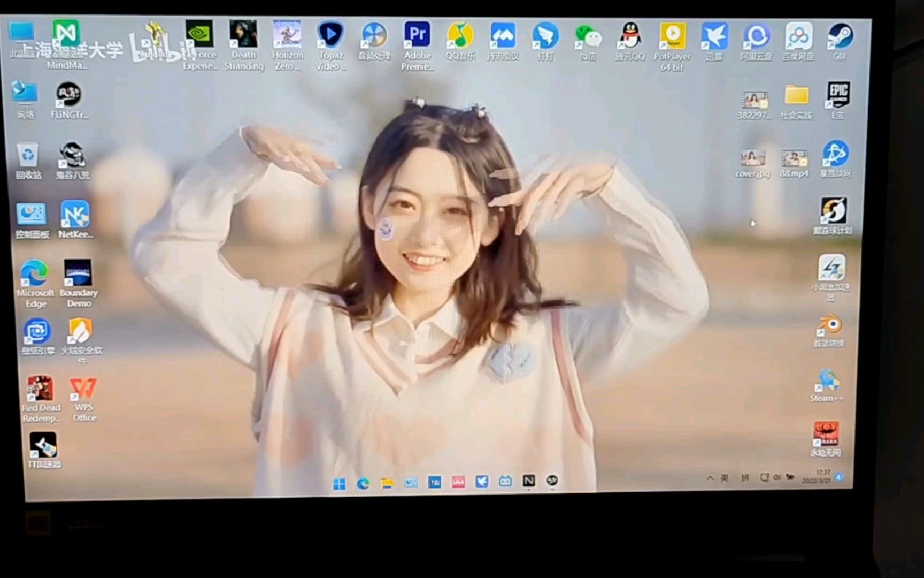Open the 迅雷 Xunlei desktop shortcut
The image size is (924, 578).
(x=714, y=42)
